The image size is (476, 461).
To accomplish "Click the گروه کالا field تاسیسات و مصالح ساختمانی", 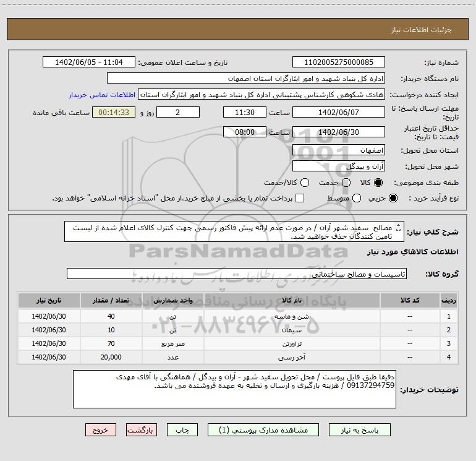I will click(237, 274).
